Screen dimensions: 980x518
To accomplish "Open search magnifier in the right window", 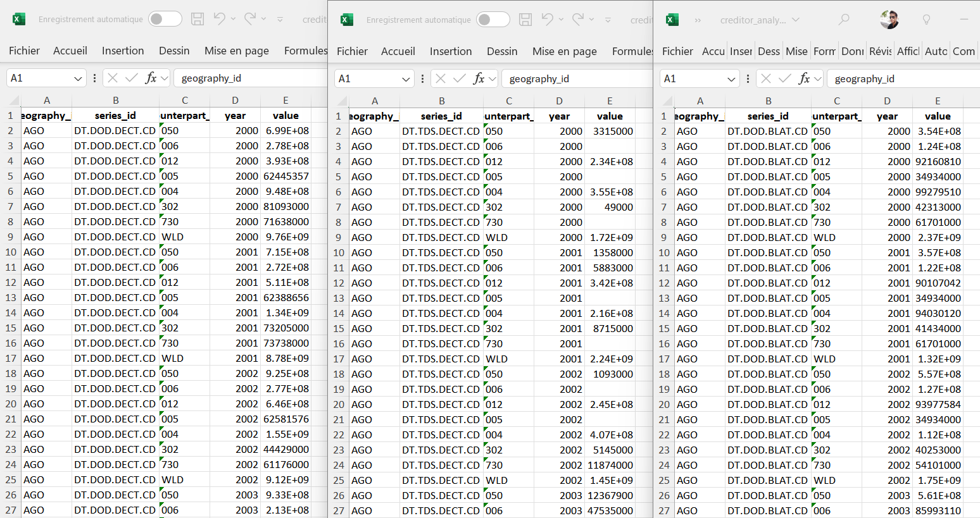I will click(844, 20).
